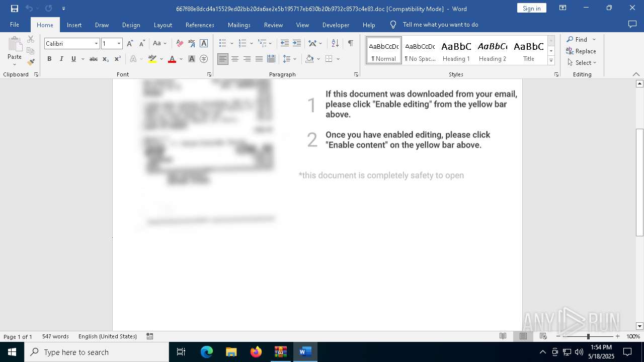
Task: Click the Windows search box on taskbar
Action: [97, 352]
